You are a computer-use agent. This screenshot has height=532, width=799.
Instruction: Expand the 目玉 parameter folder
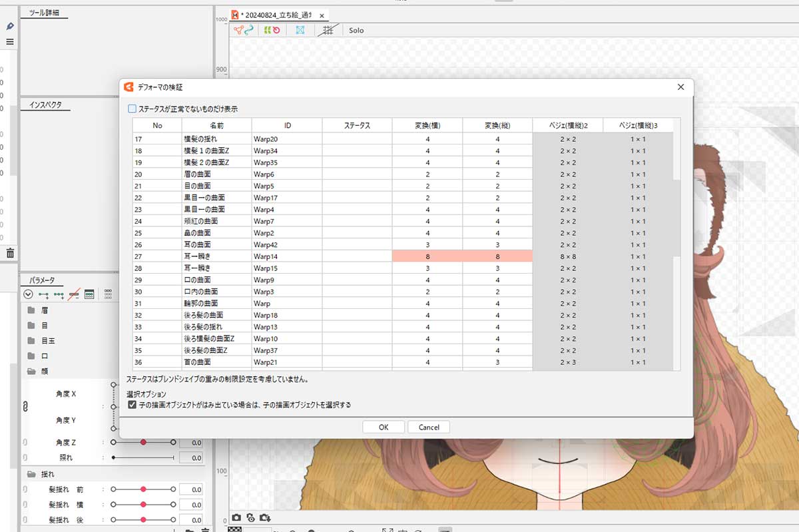(31, 341)
